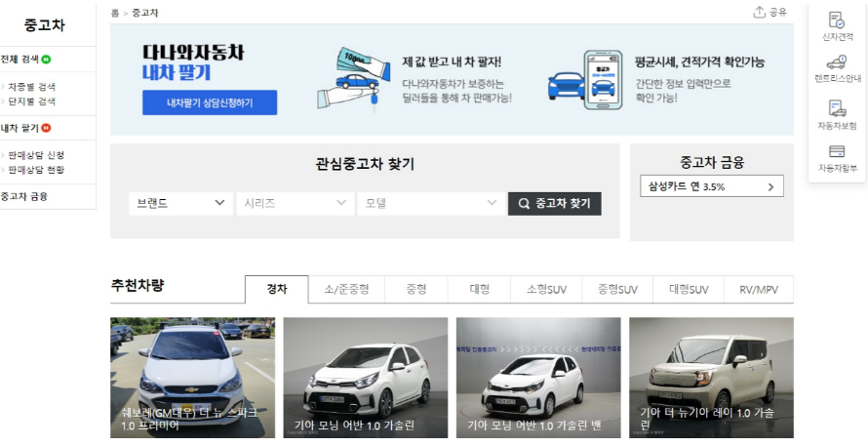868x446 pixels.
Task: Click magnifier icon in 중고차 찾기 button
Action: click(524, 204)
